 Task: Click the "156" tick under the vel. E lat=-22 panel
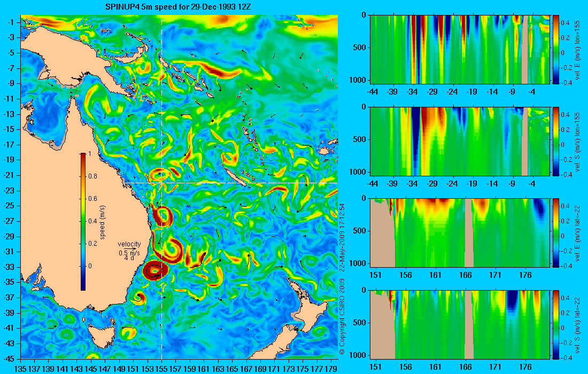405,275
